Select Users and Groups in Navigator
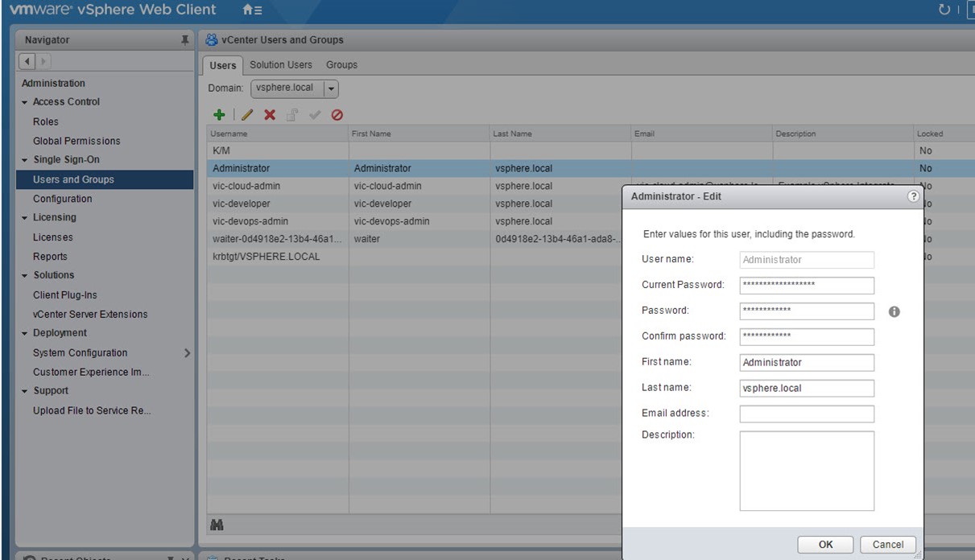The image size is (975, 560). point(103,179)
